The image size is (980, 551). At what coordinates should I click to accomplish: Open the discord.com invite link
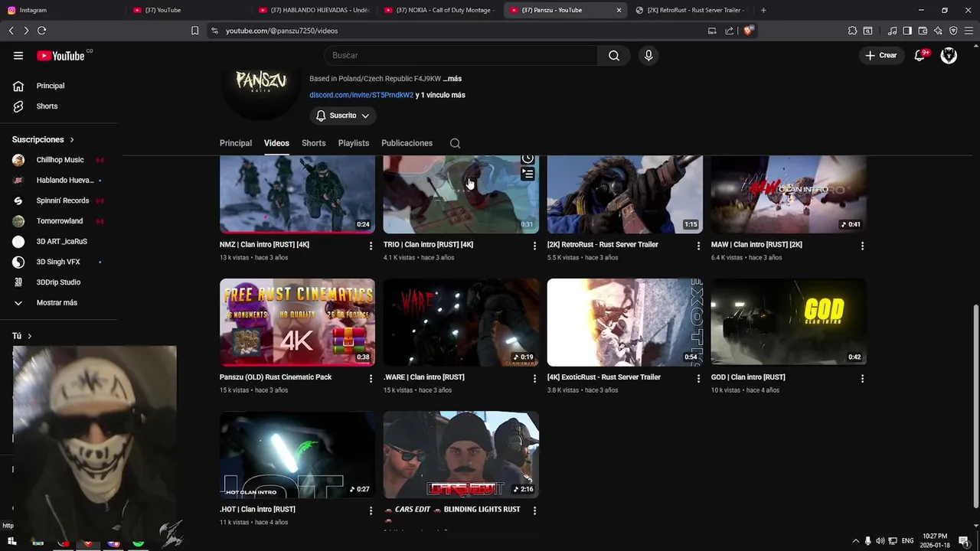[361, 95]
